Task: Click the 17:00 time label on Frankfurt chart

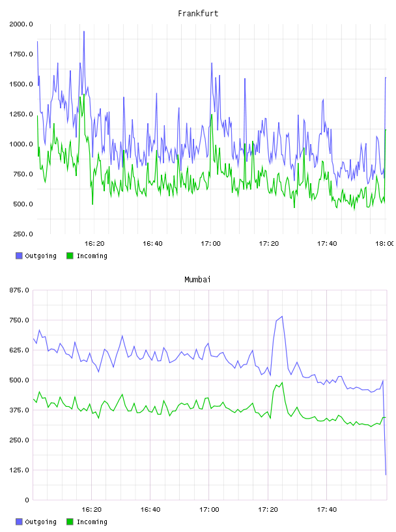Action: pos(210,244)
